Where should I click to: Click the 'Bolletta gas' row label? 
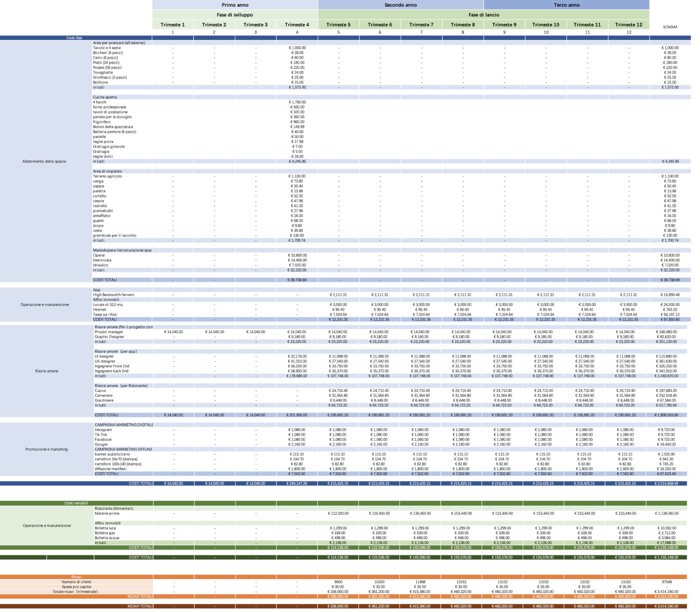coord(105,533)
